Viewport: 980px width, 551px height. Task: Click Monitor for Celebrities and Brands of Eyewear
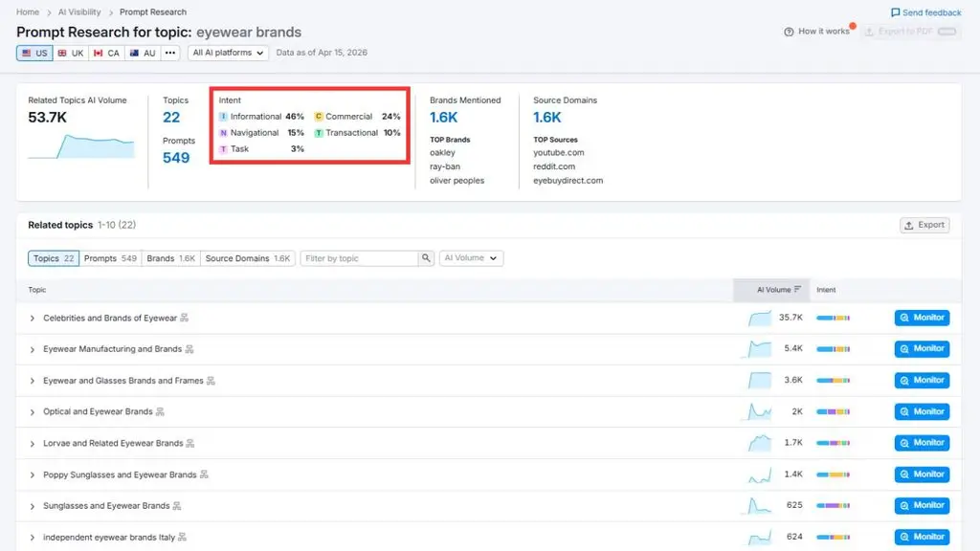[922, 318]
